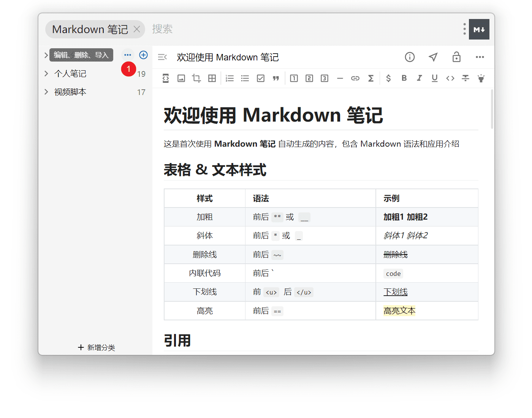
Task: Add a new note with the plus circle
Action: point(143,55)
